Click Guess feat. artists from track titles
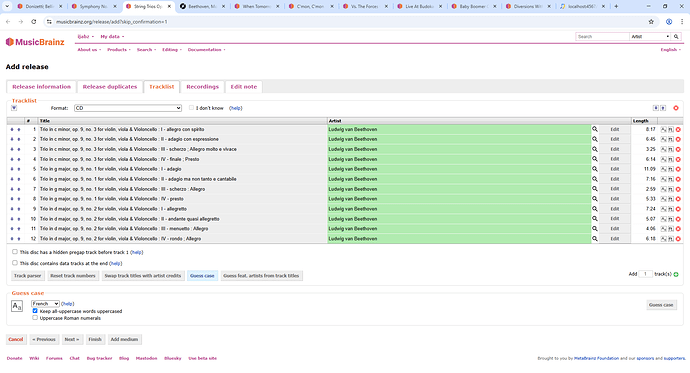This screenshot has width=690, height=373. pos(261,276)
